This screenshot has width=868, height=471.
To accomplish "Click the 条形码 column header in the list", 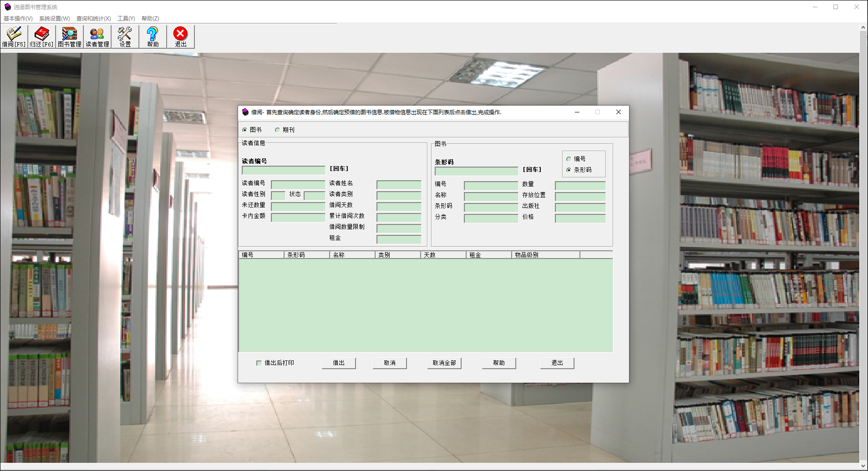I will click(x=307, y=255).
